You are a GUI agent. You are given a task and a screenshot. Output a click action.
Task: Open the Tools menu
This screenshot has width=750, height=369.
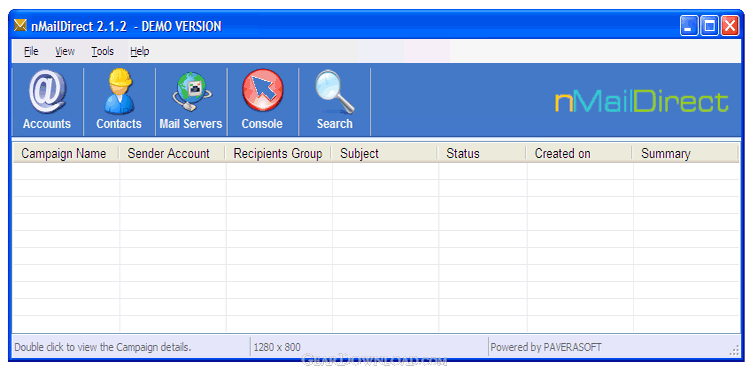[102, 51]
